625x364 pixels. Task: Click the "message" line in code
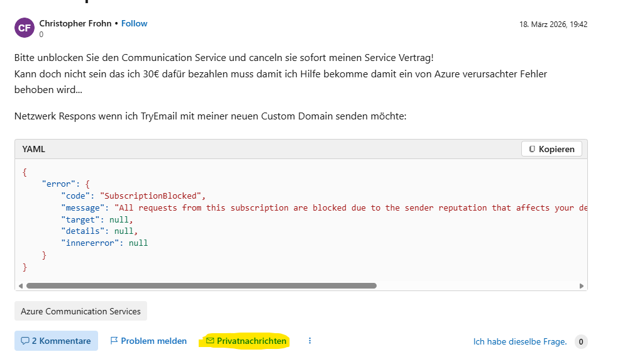pyautogui.click(x=324, y=207)
